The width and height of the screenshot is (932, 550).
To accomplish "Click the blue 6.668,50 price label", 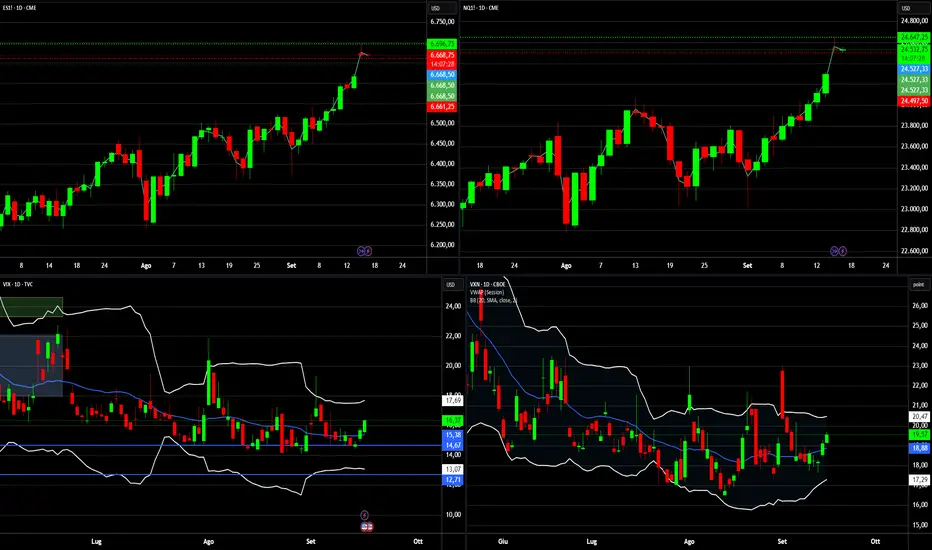I will 442,75.
